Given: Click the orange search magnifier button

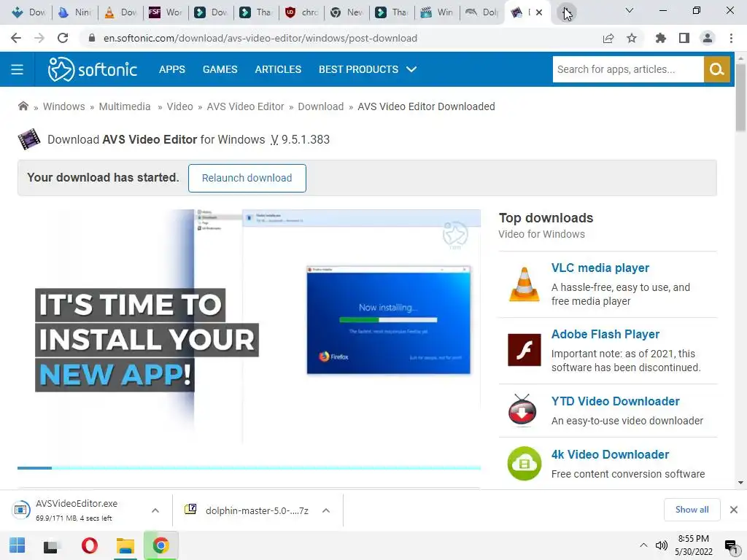Looking at the screenshot, I should pyautogui.click(x=716, y=69).
